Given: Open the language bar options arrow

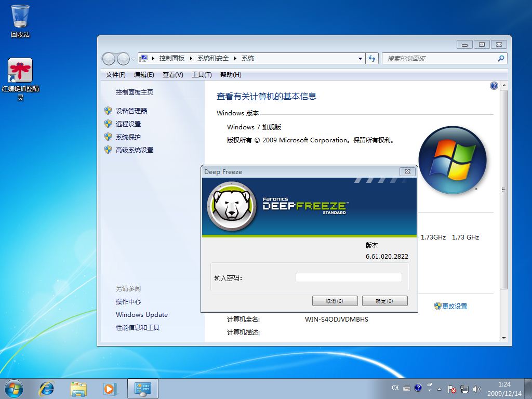Looking at the screenshot, I should coord(430,391).
